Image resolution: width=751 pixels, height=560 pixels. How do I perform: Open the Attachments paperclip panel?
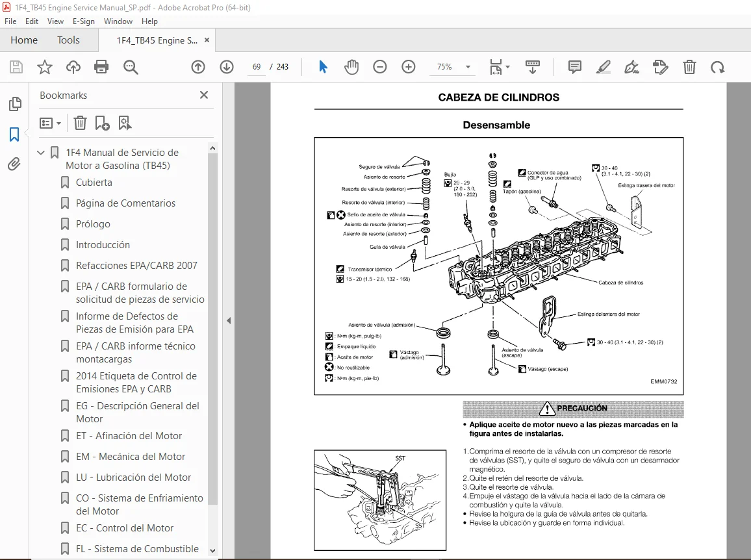tap(14, 164)
